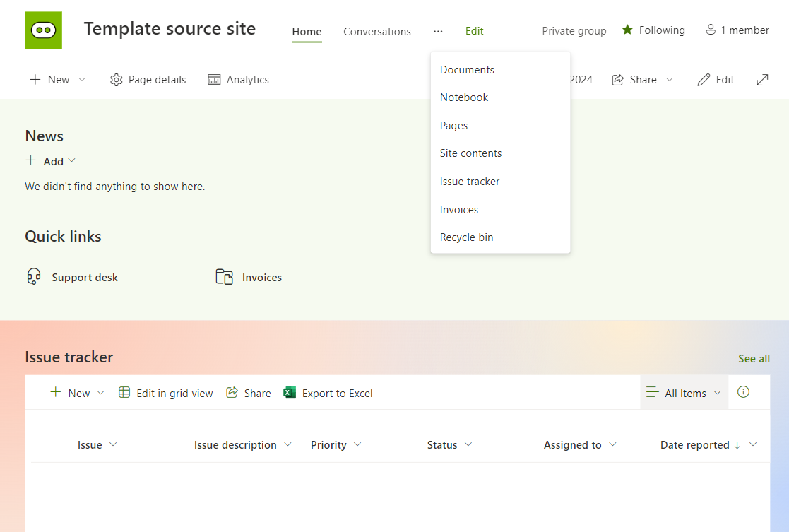789x532 pixels.
Task: Click the green site logo icon
Action: pyautogui.click(x=43, y=30)
